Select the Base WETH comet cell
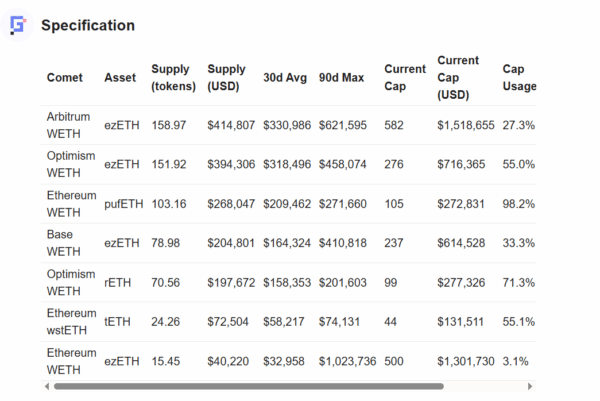The height and width of the screenshot is (401, 600). click(64, 243)
